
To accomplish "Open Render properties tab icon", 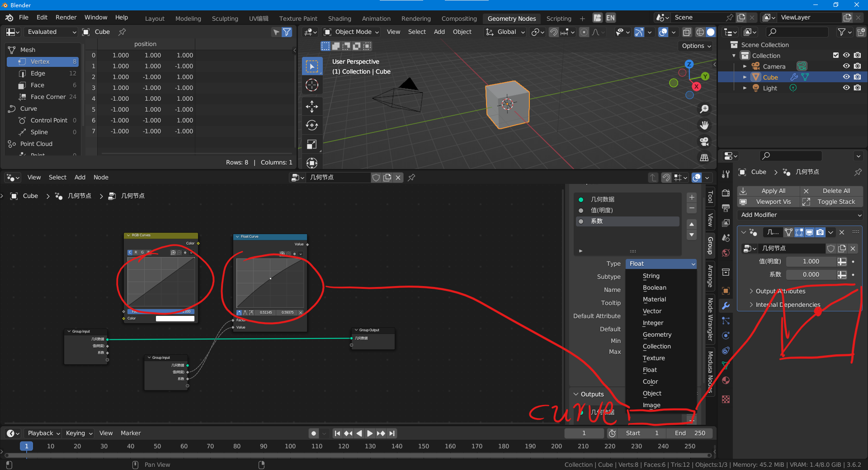I will coord(726,193).
